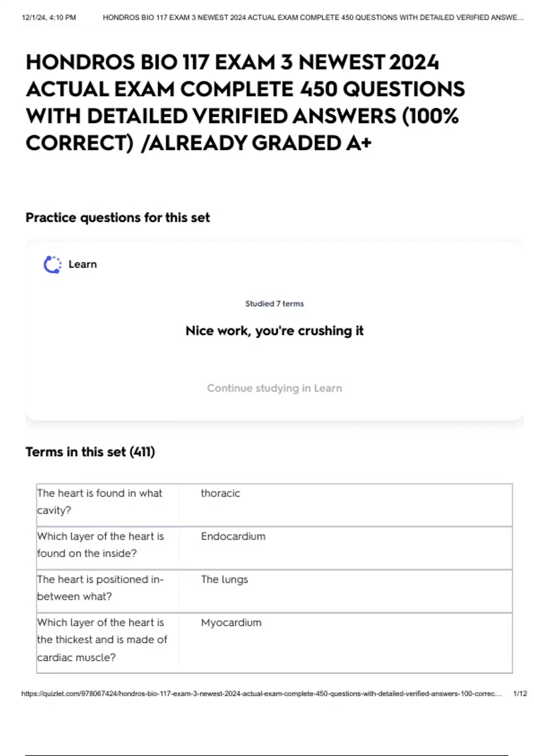The image size is (534, 756).
Task: Select the 'thoracic' answer cell
Action: coord(220,493)
